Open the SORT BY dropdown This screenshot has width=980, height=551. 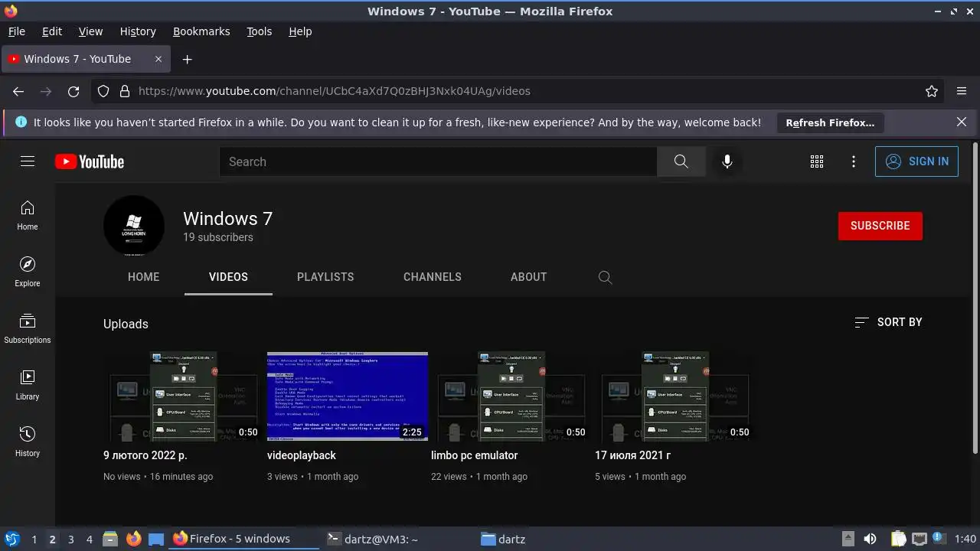tap(888, 322)
